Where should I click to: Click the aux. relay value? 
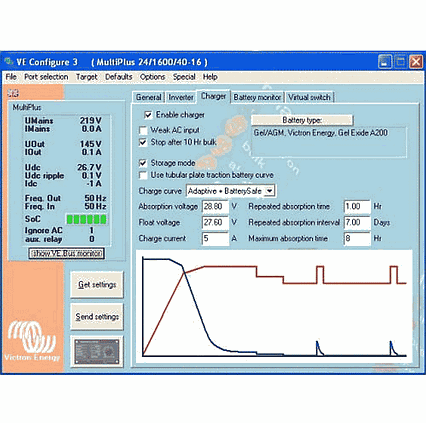point(92,239)
